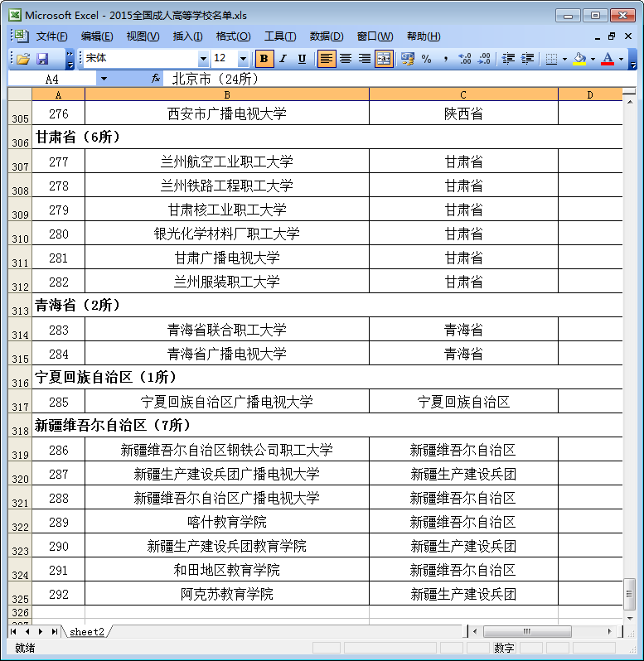This screenshot has width=644, height=661.
Task: Apply yellow Fill Color
Action: point(580,59)
